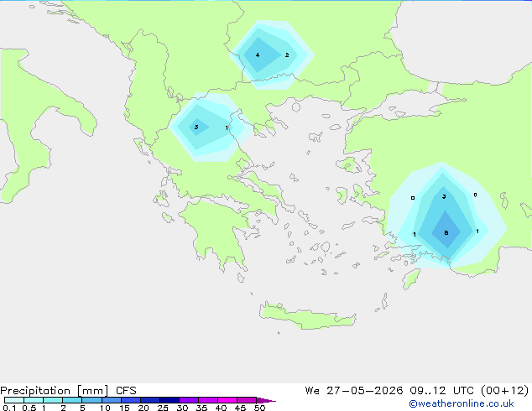The width and height of the screenshot is (532, 411).
Task: Click the legend label "25"
Action: pyautogui.click(x=163, y=408)
